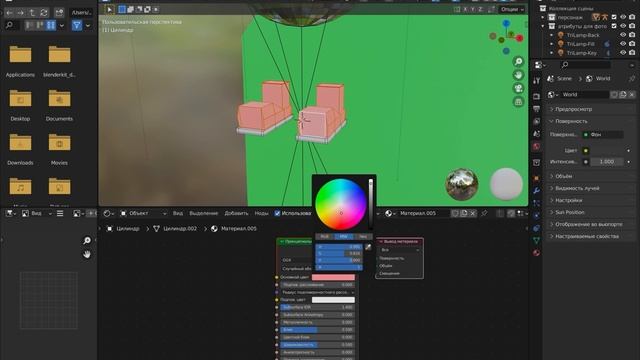This screenshot has height=360, width=640.
Task: Click blue Z axis on navigation gizmo
Action: tap(506, 24)
